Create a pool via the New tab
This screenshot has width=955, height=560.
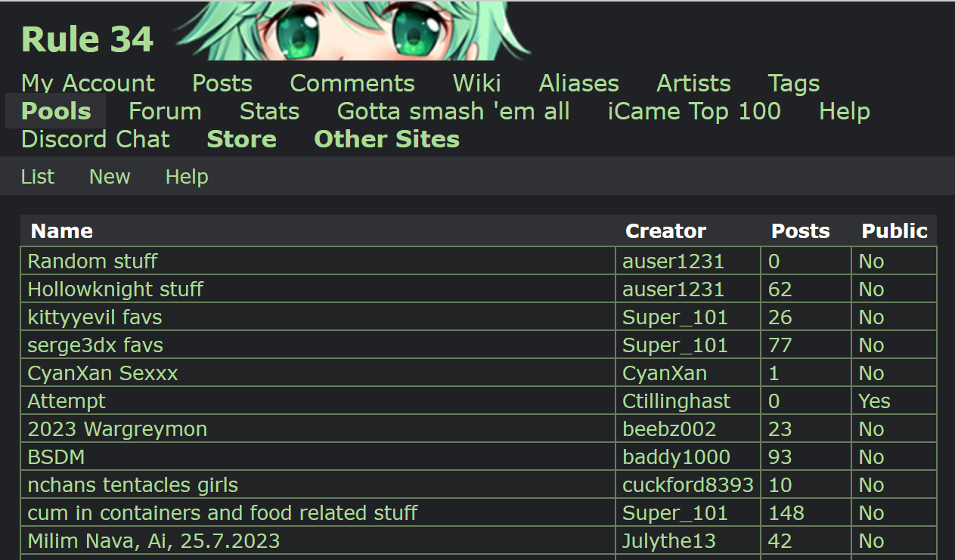coord(110,177)
